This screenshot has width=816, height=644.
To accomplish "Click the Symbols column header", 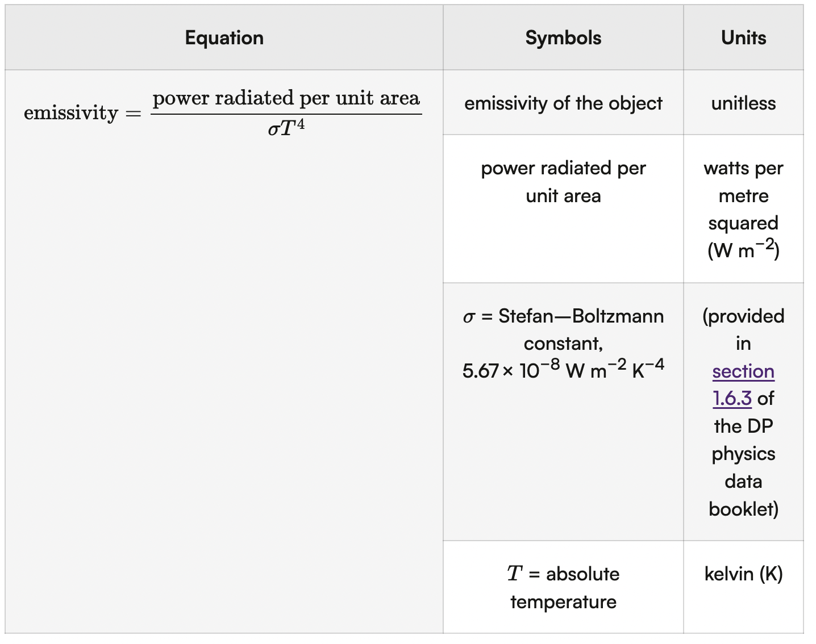I will [563, 38].
